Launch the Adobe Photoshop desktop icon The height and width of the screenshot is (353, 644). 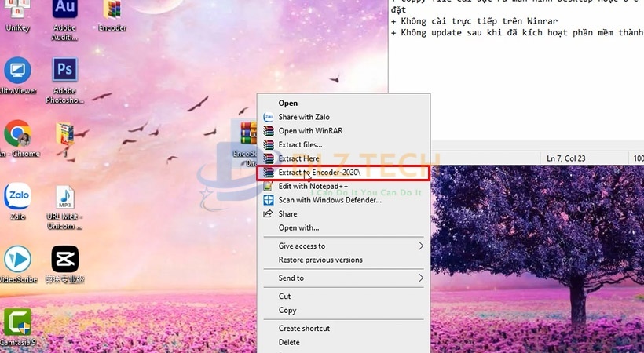pyautogui.click(x=64, y=80)
